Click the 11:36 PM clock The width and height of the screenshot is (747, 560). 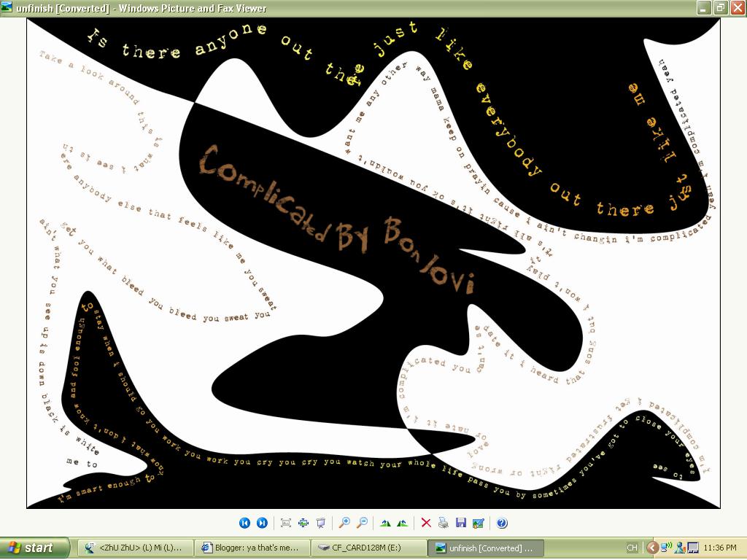[x=719, y=548]
